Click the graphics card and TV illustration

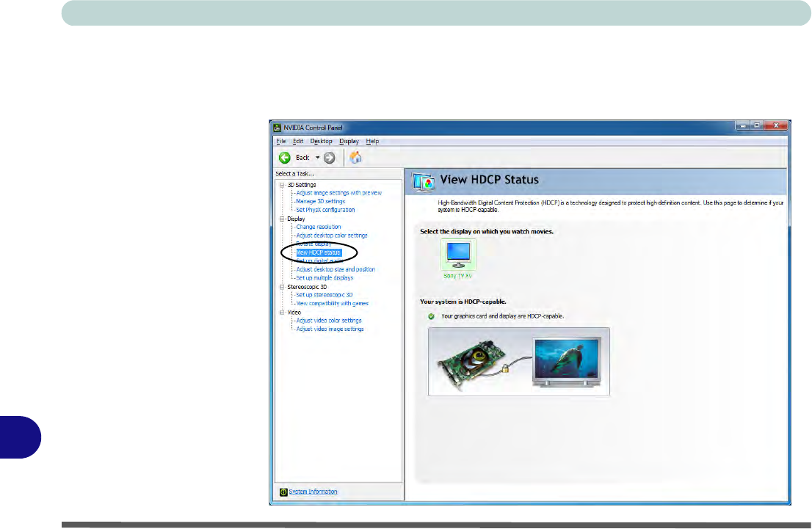(x=518, y=362)
